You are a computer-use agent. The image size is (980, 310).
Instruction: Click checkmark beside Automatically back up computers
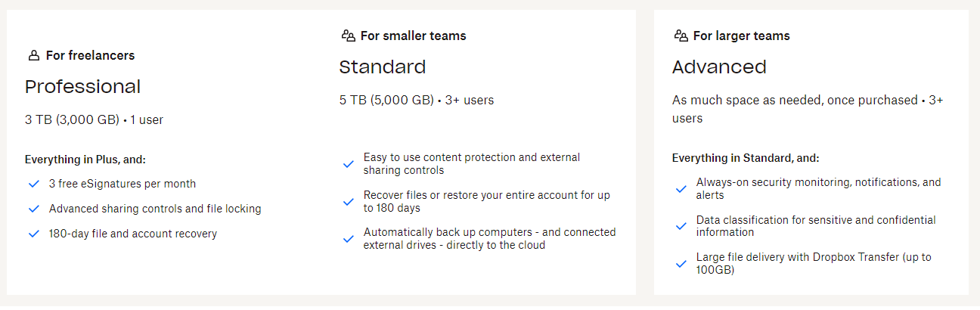[x=348, y=239]
